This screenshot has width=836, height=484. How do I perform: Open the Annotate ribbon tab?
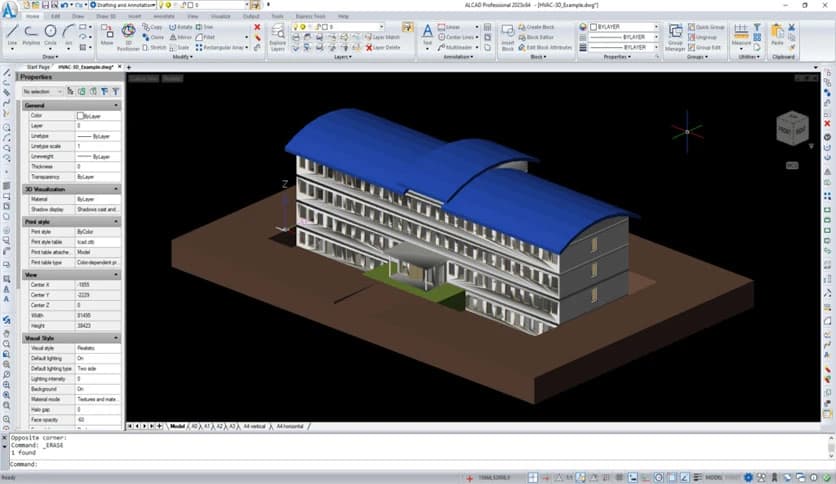pos(164,17)
